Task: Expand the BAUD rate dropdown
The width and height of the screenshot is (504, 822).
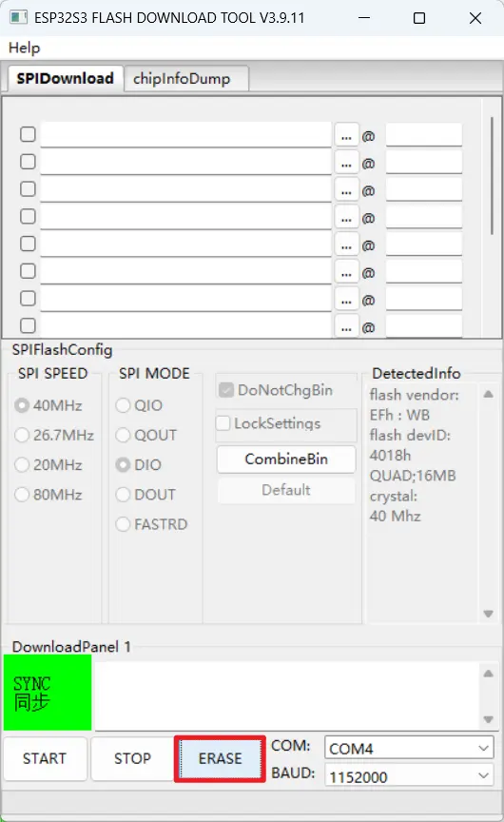Action: tap(409, 776)
